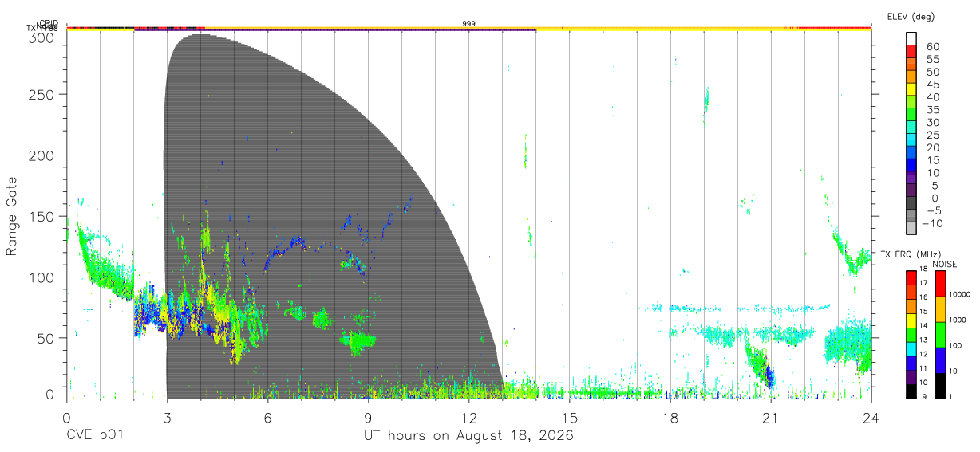Click the '24' tick on UT hours axis

tap(871, 417)
